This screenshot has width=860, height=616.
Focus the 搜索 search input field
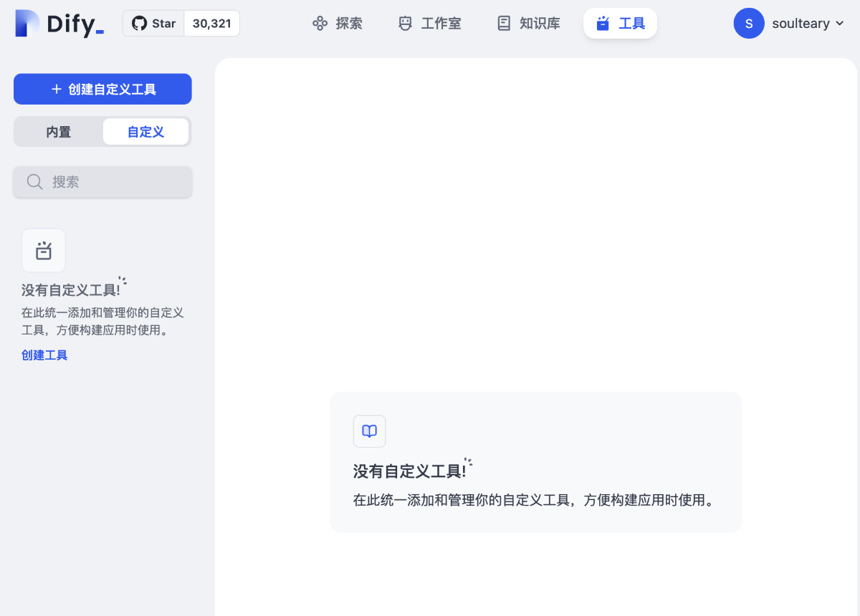[115, 182]
